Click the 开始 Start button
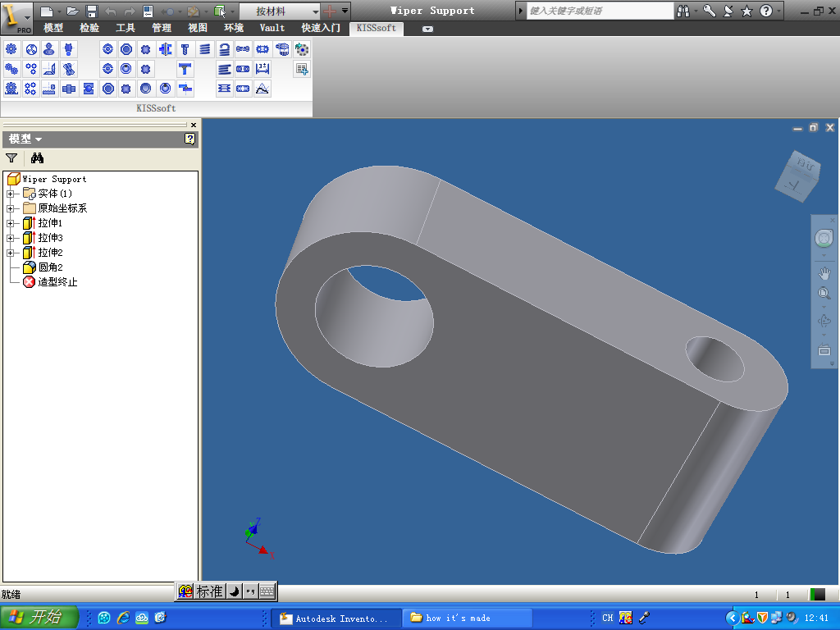This screenshot has height=630, width=840. [x=39, y=617]
